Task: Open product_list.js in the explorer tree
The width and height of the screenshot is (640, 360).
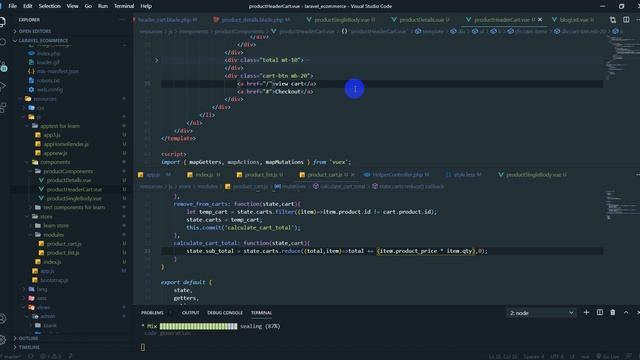Action: point(63,253)
